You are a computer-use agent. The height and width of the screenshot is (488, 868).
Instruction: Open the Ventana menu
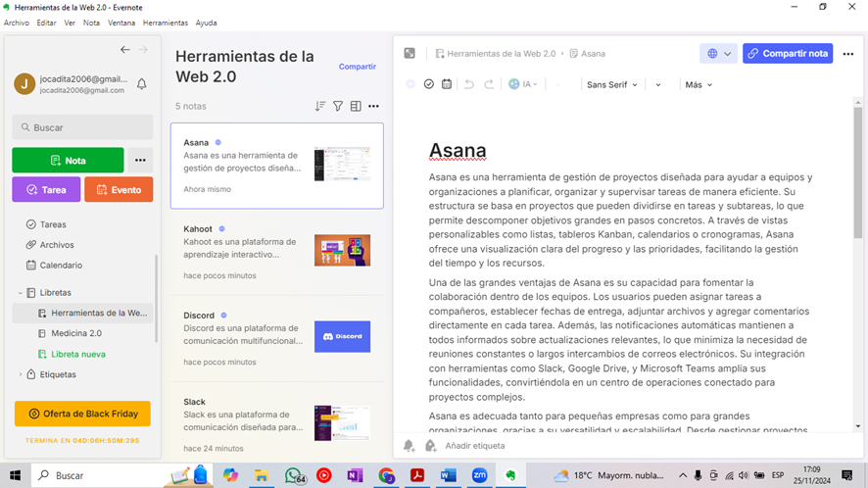click(121, 23)
